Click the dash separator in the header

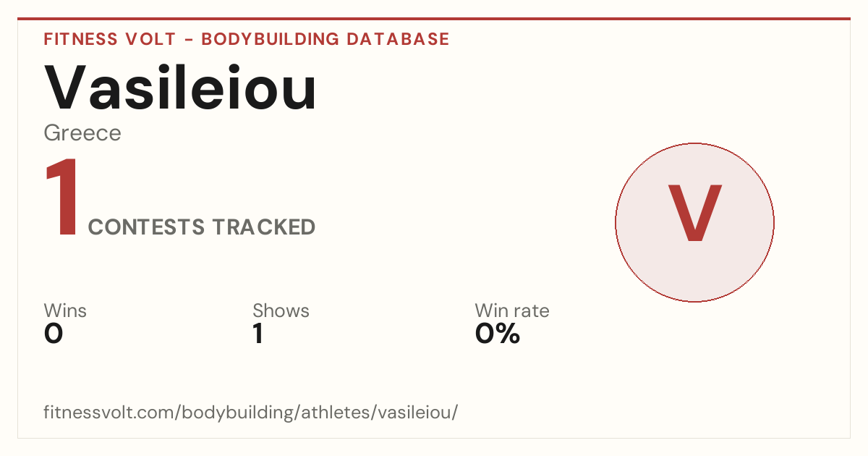pyautogui.click(x=188, y=40)
